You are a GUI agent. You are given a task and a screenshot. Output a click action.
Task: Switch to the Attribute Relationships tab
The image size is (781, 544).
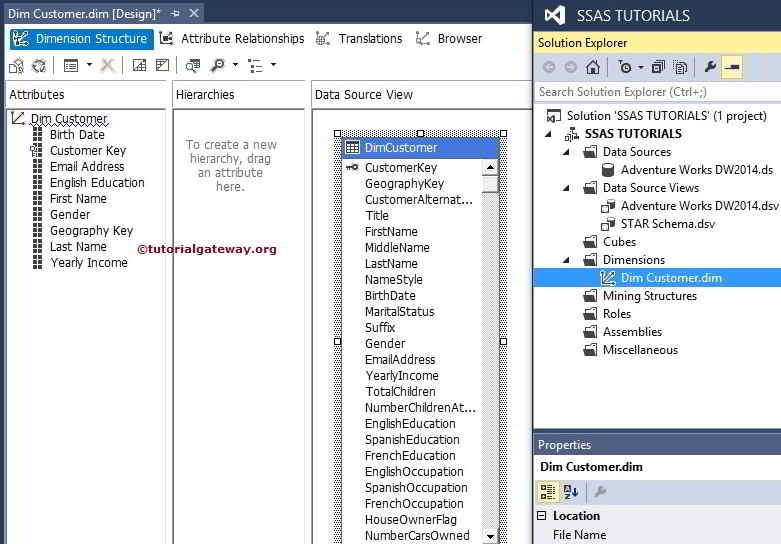[x=232, y=39]
